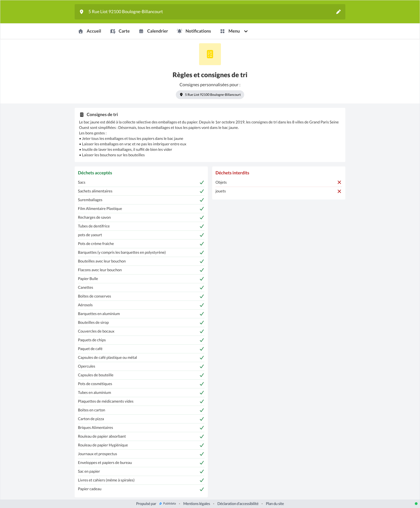This screenshot has width=420, height=508.
Task: Click the Menu grid icon
Action: (x=222, y=31)
